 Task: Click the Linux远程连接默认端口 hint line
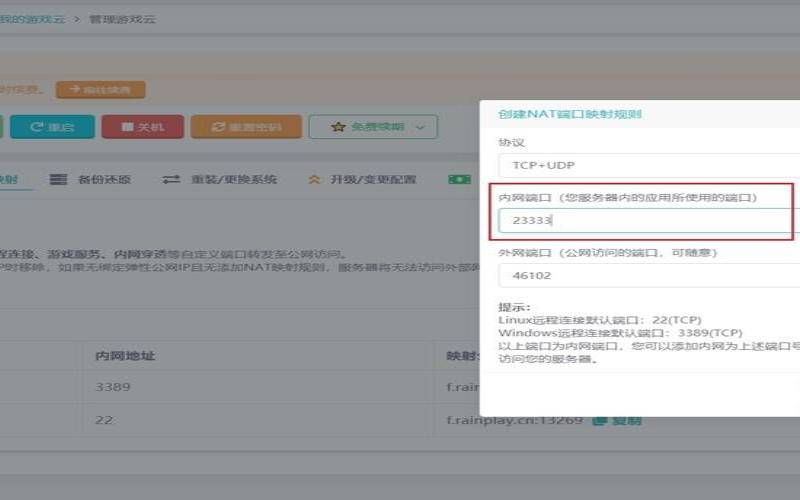coord(600,320)
